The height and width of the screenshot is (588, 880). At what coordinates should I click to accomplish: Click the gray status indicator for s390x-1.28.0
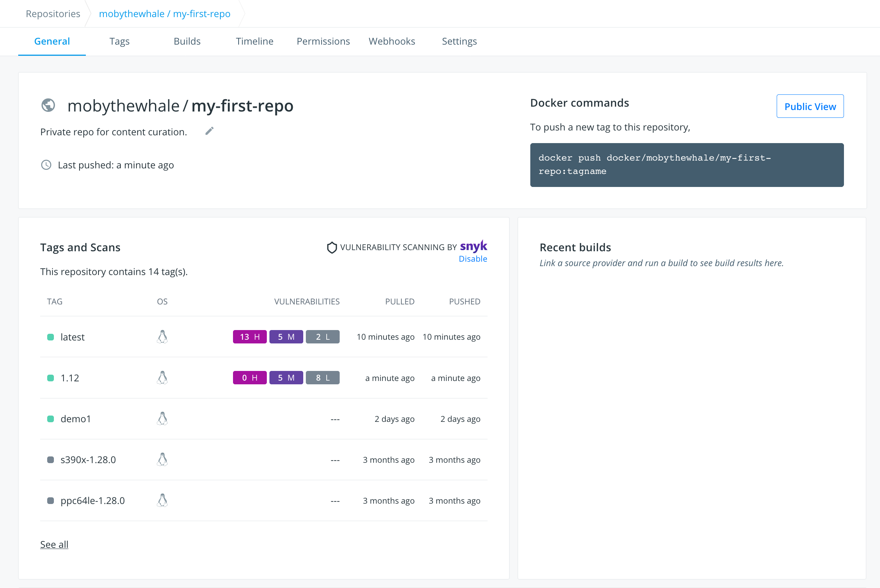click(51, 459)
